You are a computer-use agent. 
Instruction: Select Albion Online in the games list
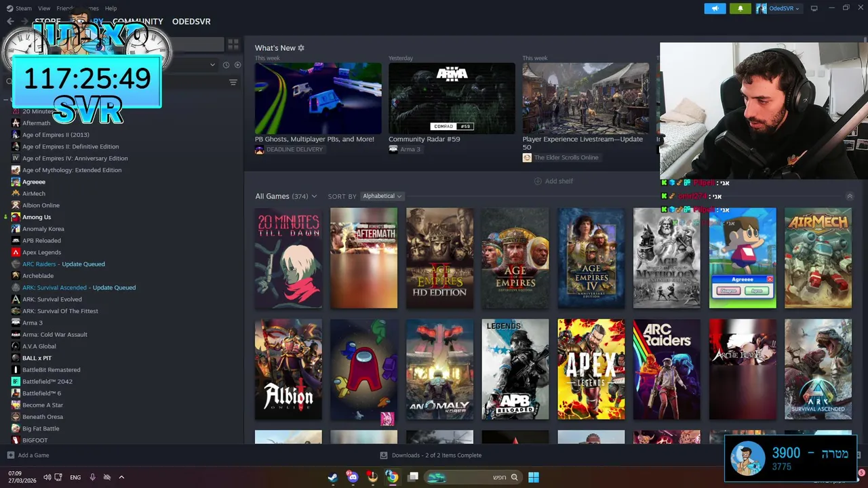[x=41, y=205]
